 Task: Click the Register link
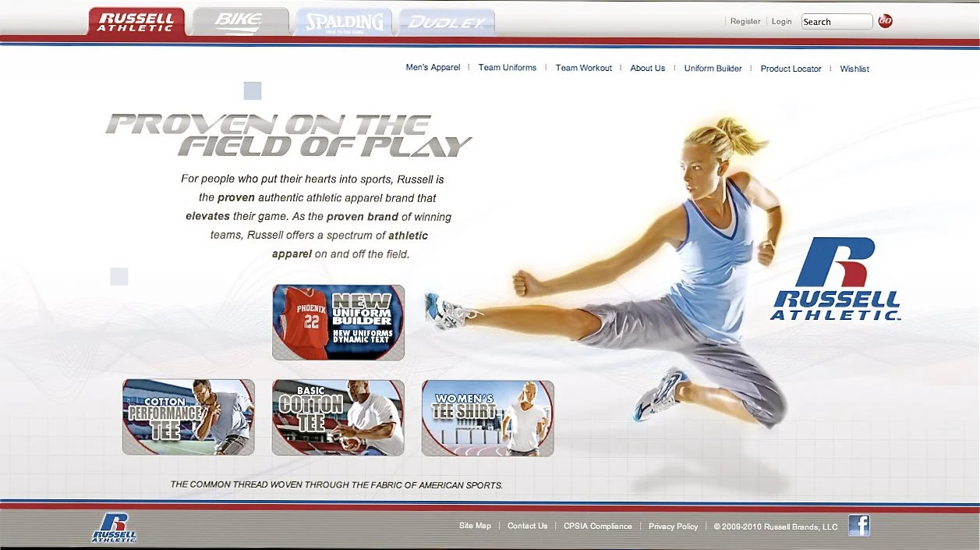(745, 22)
